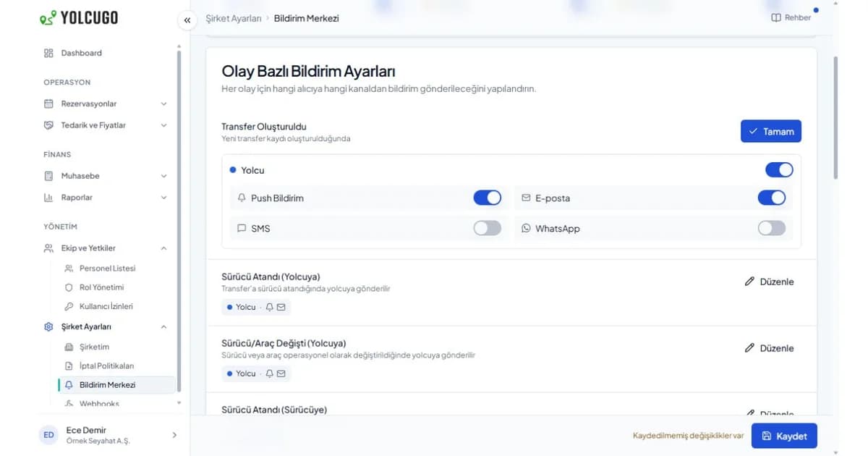The height and width of the screenshot is (456, 868).
Task: Open Rehber guide link
Action: pyautogui.click(x=791, y=17)
